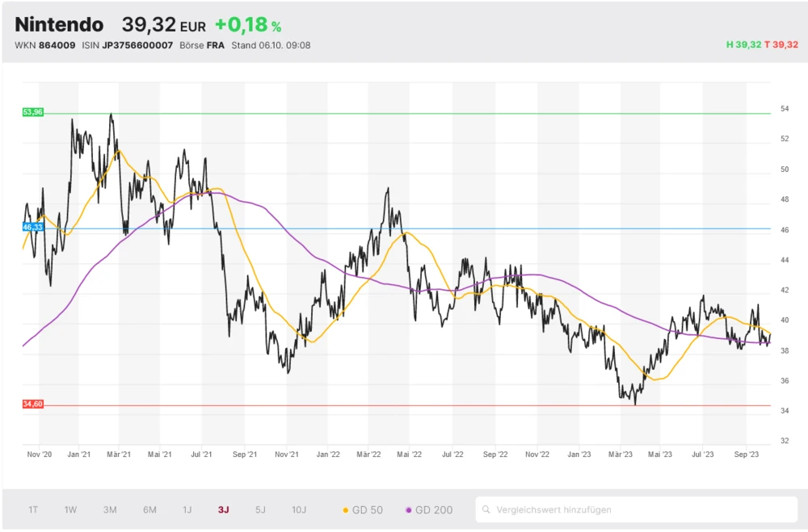The height and width of the screenshot is (532, 808).
Task: Click the Nintendo stock title
Action: pyautogui.click(x=59, y=24)
